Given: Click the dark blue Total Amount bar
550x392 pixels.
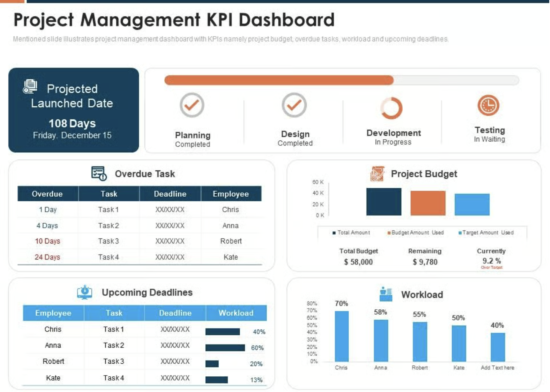Looking at the screenshot, I should click(x=383, y=202).
